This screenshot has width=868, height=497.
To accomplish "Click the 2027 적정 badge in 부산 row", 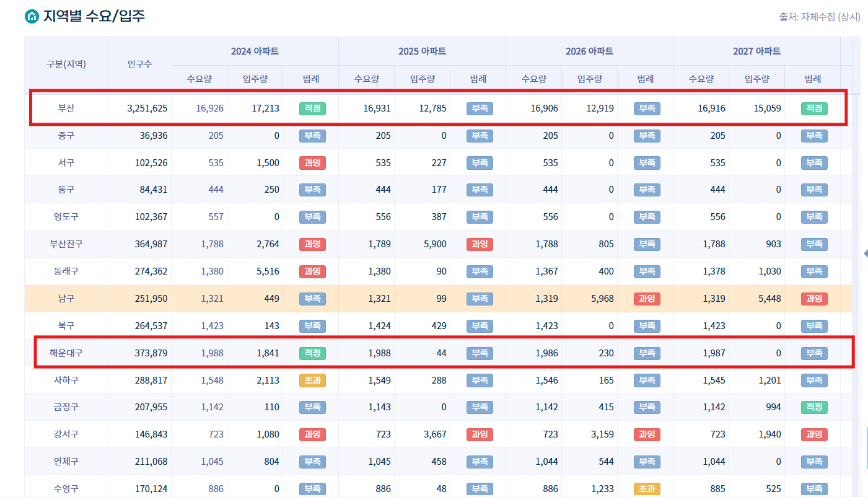I will coord(814,108).
